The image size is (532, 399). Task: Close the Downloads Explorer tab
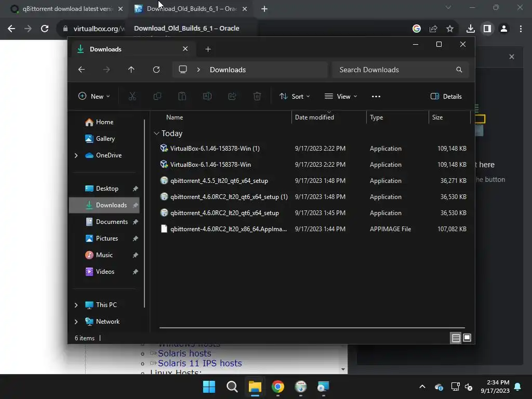[x=185, y=49]
